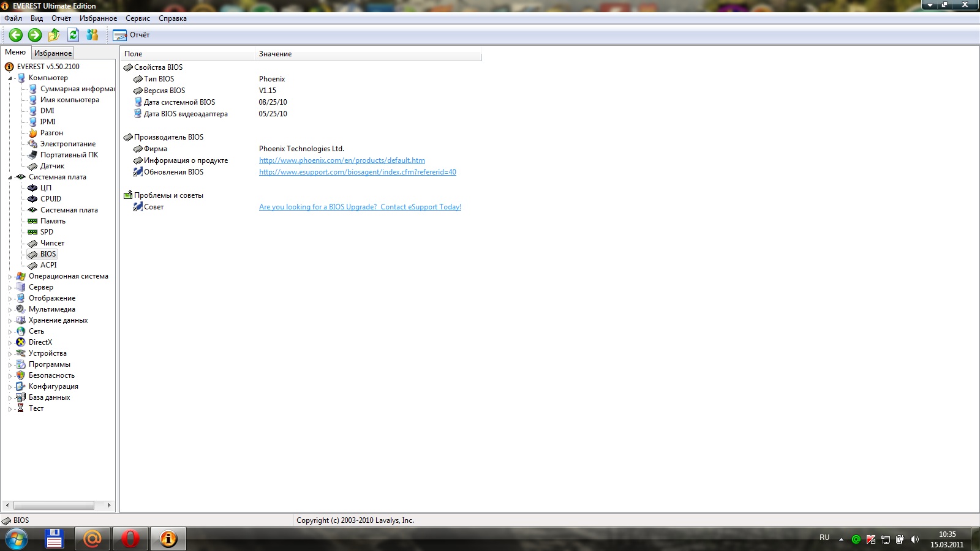Expand the Отображение tree node
The image size is (980, 551).
pyautogui.click(x=10, y=299)
